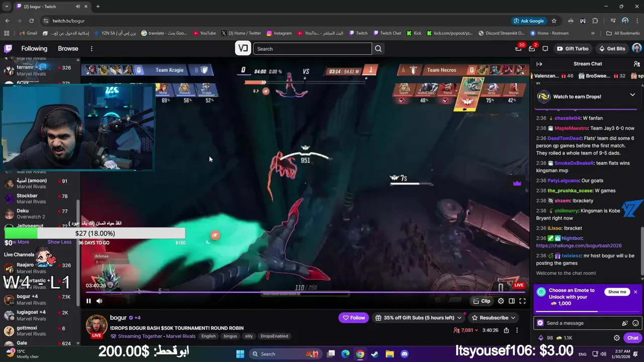The image size is (644, 362).
Task: Click the address bar twitch.tv/bogur
Action: point(68,21)
